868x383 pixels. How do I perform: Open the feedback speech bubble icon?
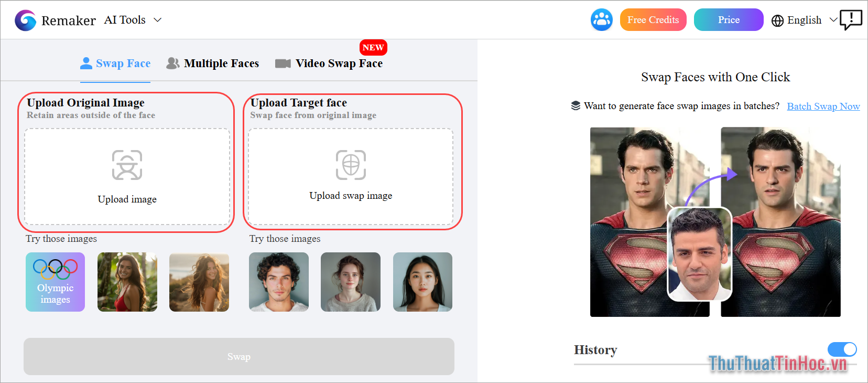(x=851, y=20)
